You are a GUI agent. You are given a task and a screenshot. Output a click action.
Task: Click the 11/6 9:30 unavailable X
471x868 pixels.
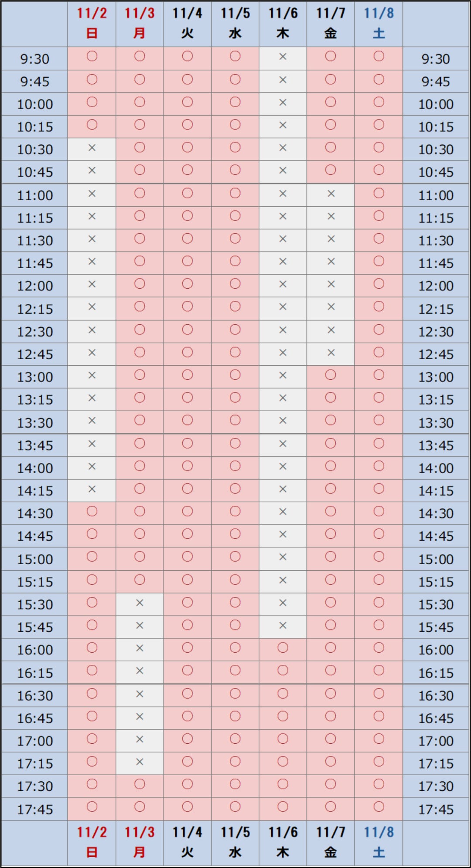click(283, 57)
